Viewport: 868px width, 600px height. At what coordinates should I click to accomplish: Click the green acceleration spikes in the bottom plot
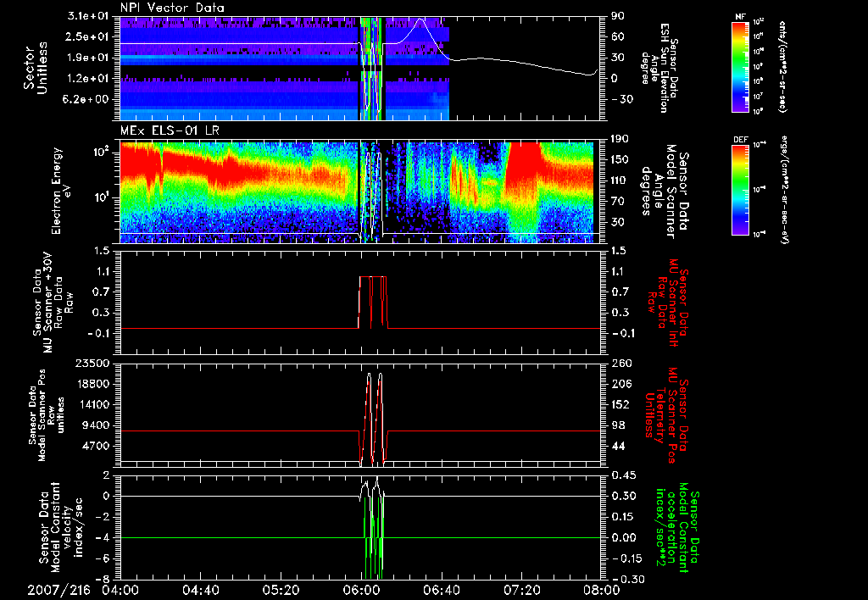(x=374, y=537)
